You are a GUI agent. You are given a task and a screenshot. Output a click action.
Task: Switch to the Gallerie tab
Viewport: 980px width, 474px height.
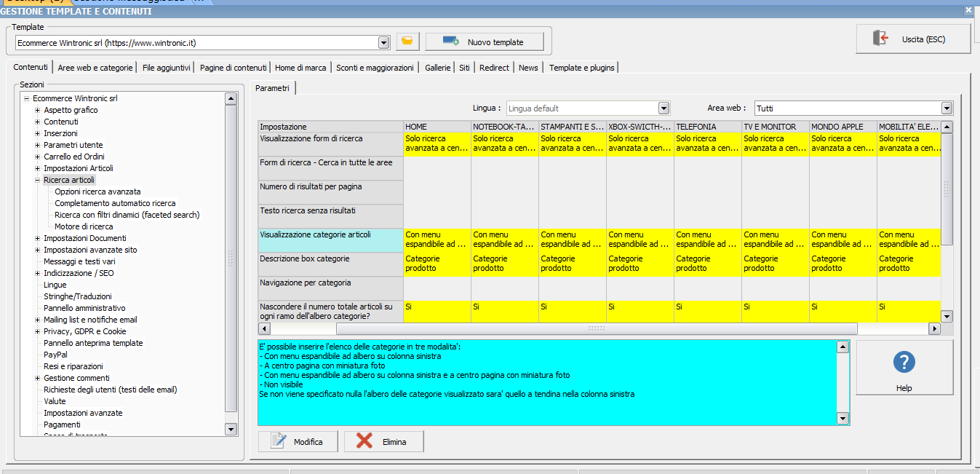tap(438, 68)
